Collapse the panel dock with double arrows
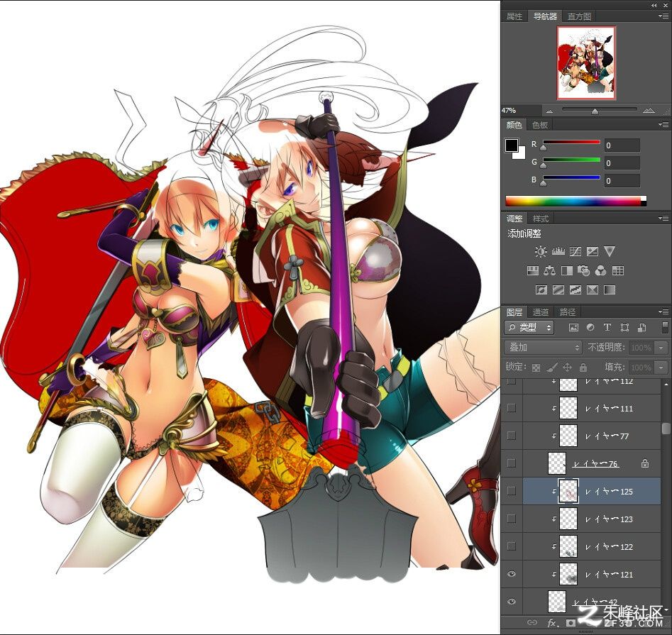672x635 pixels. point(654,5)
